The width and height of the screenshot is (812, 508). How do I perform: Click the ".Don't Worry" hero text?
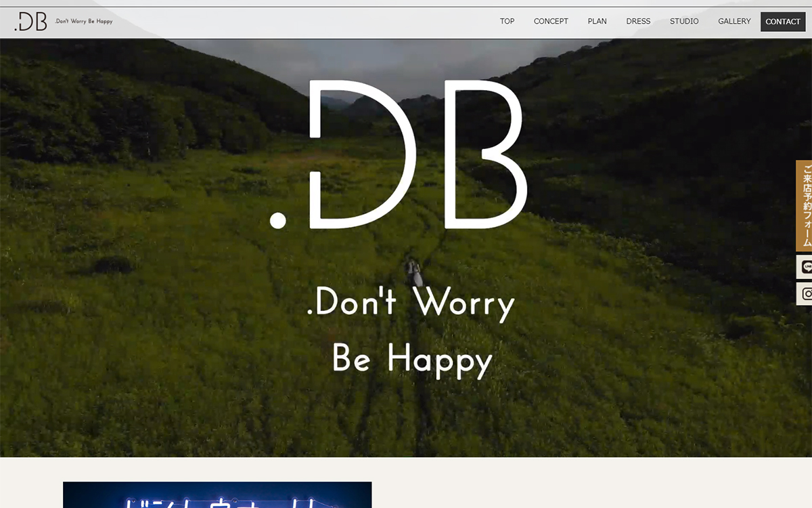point(411,303)
